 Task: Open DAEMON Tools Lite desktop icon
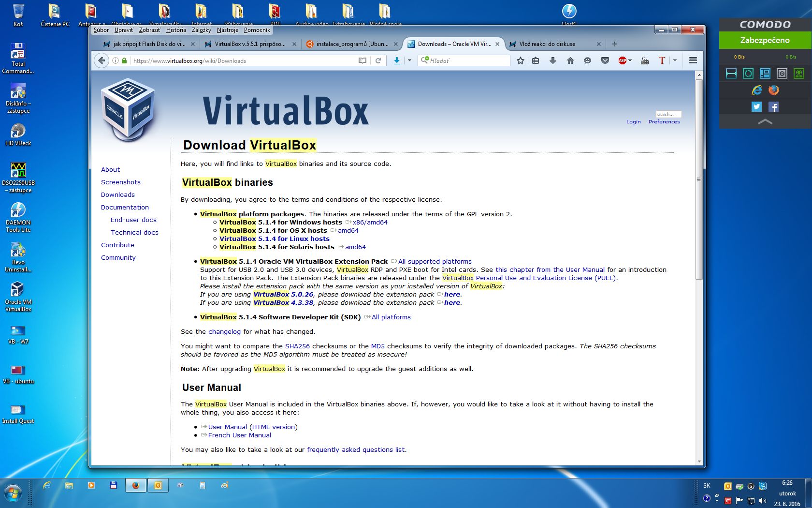(18, 217)
